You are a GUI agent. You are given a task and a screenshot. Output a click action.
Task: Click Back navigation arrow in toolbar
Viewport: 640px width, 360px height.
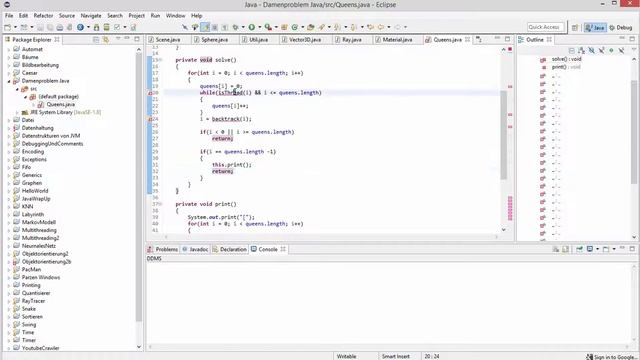point(380,27)
